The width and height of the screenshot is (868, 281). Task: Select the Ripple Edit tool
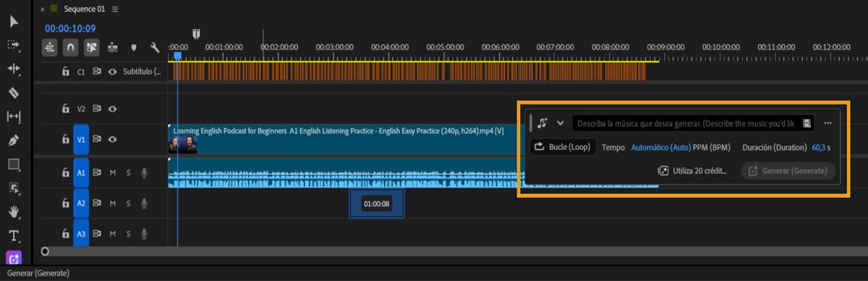pos(14,69)
